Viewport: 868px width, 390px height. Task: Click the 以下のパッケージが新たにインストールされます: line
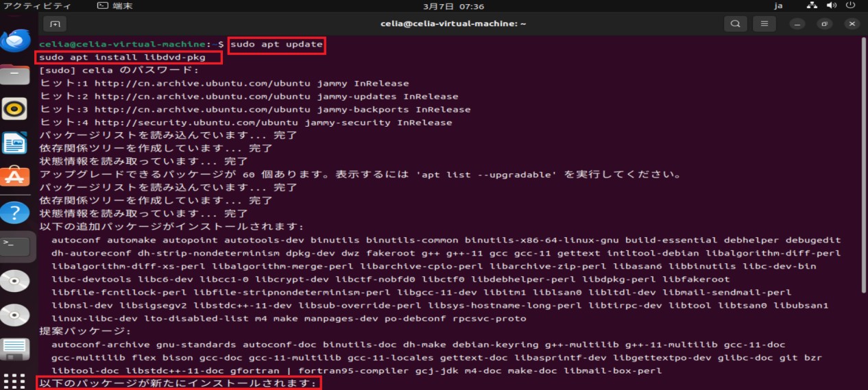pyautogui.click(x=178, y=383)
